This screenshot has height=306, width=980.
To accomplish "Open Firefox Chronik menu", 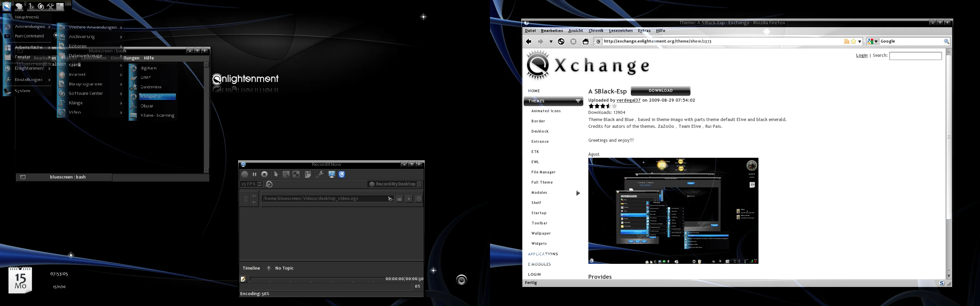I will pyautogui.click(x=596, y=31).
